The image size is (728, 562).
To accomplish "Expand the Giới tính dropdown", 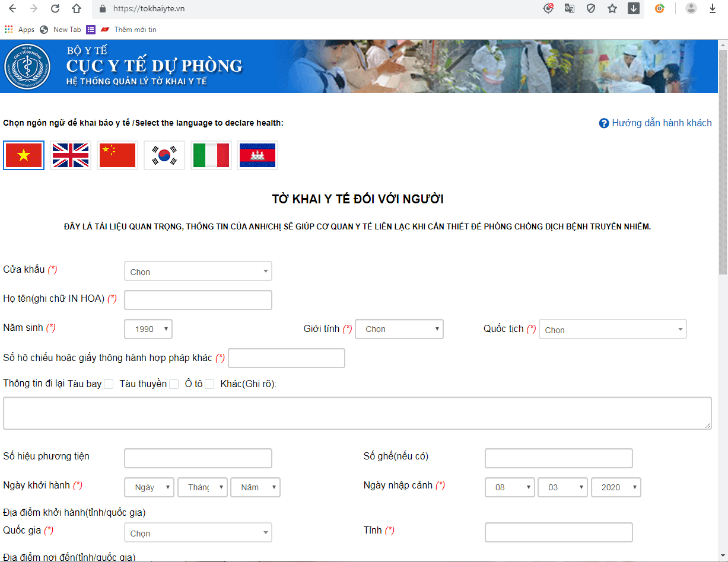I will pyautogui.click(x=399, y=329).
